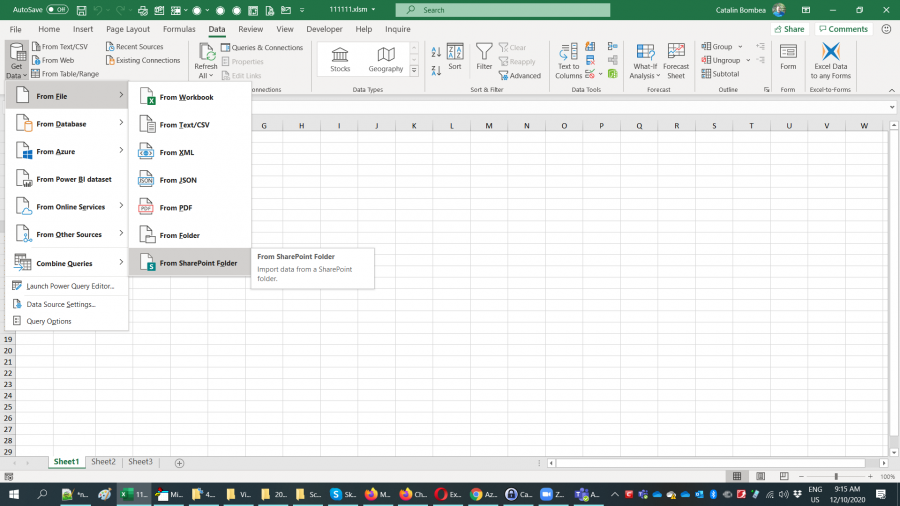This screenshot has height=506, width=900.
Task: Open the Outline dialog launcher
Action: (x=766, y=90)
